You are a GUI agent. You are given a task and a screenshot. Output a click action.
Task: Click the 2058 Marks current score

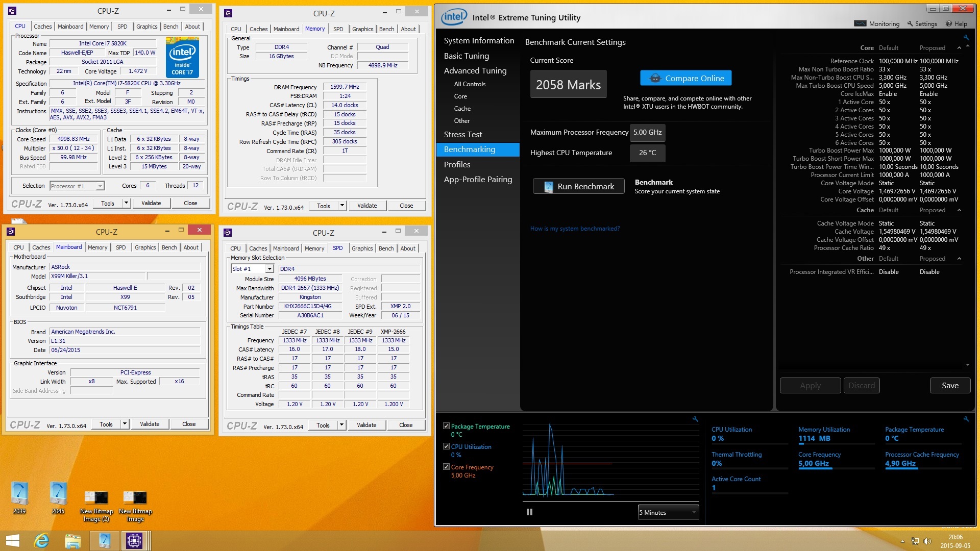tap(568, 85)
